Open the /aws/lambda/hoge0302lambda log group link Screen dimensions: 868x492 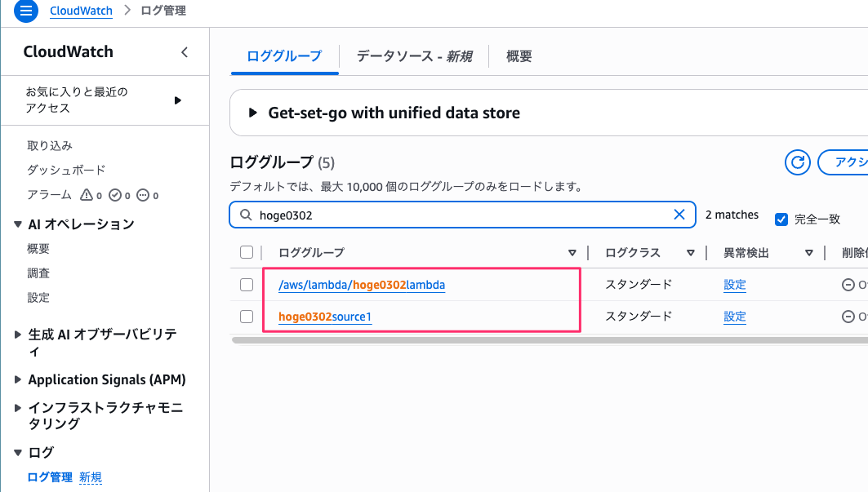[362, 285]
